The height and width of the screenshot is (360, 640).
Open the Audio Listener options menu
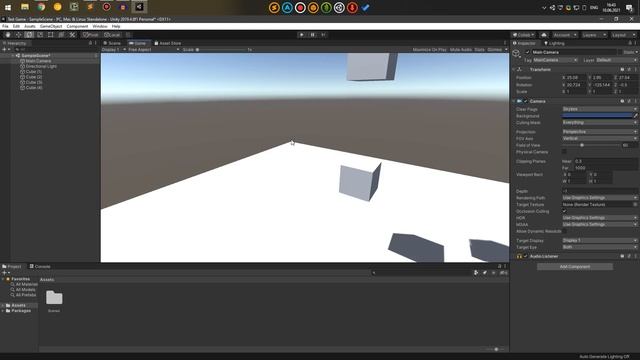(x=636, y=256)
